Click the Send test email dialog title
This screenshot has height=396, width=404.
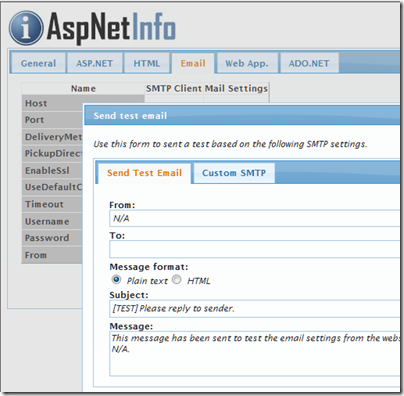(130, 116)
